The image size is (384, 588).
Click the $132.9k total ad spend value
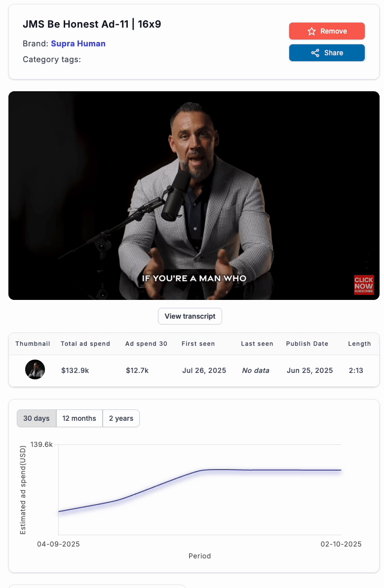coord(75,370)
